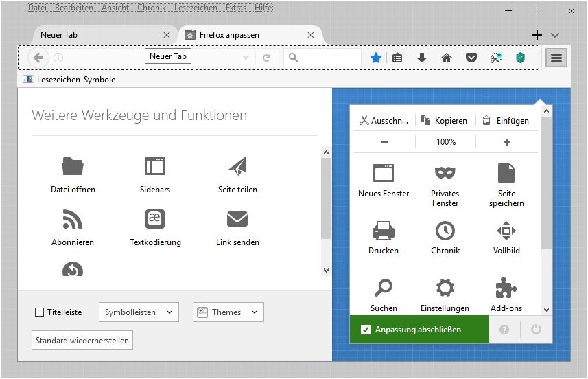588x379 pixels.
Task: Click the zoom out minus button
Action: click(384, 142)
